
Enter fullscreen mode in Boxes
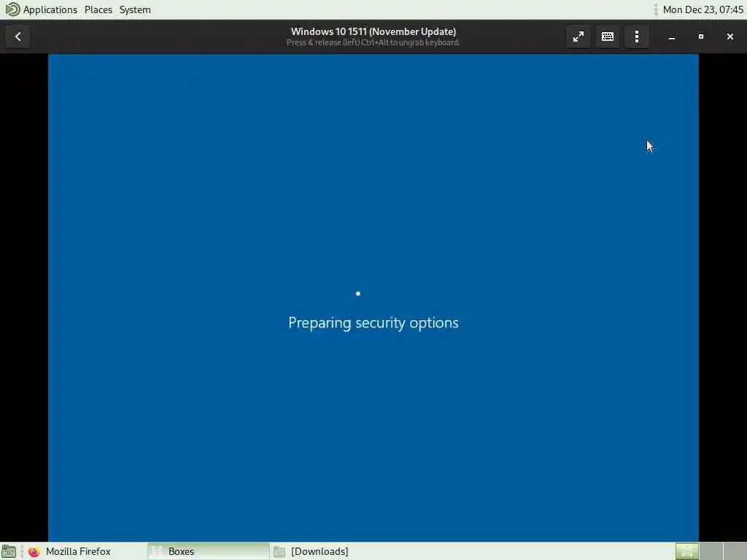click(578, 36)
